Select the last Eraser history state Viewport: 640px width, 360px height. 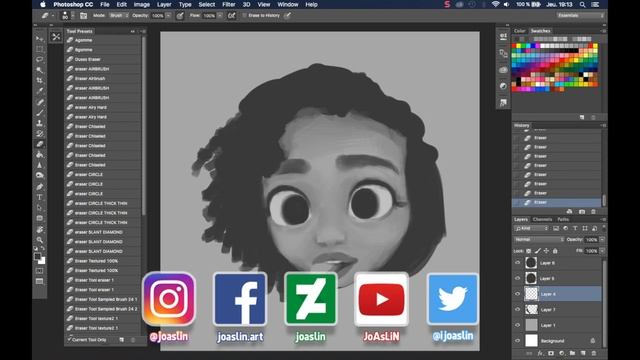pyautogui.click(x=557, y=202)
